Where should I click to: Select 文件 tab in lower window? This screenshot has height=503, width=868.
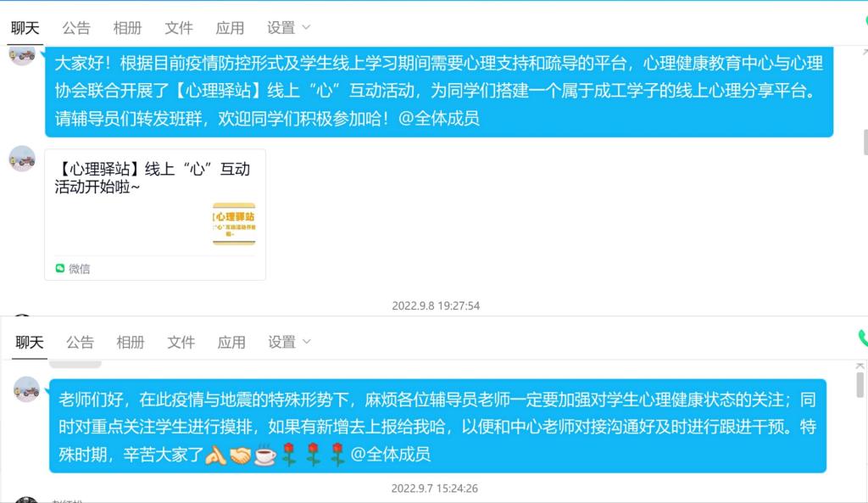[x=181, y=343]
